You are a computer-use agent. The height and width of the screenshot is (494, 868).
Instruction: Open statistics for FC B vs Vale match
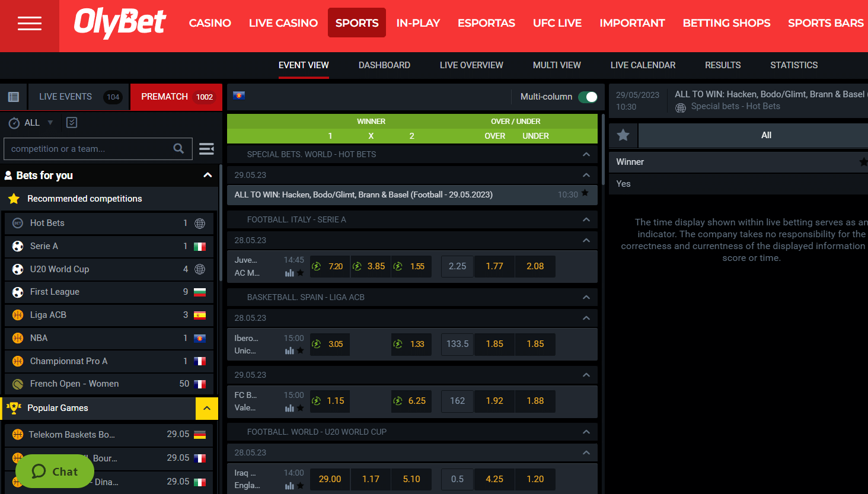pos(289,407)
